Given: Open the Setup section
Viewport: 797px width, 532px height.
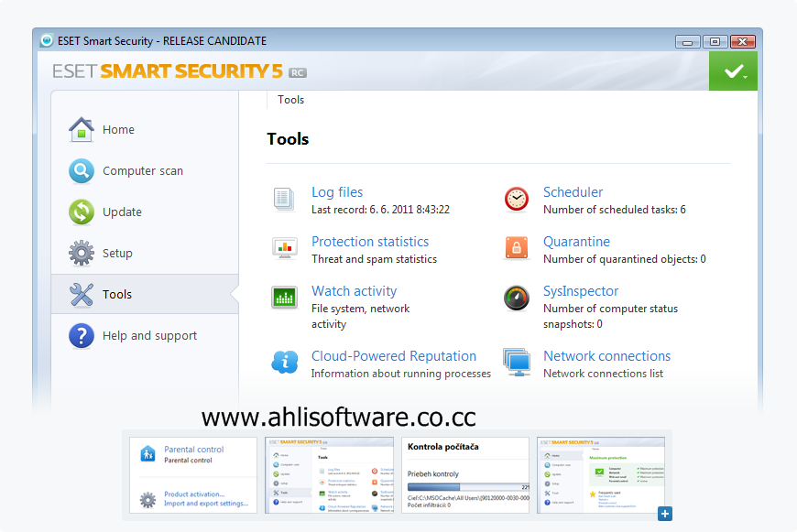Looking at the screenshot, I should [145, 253].
